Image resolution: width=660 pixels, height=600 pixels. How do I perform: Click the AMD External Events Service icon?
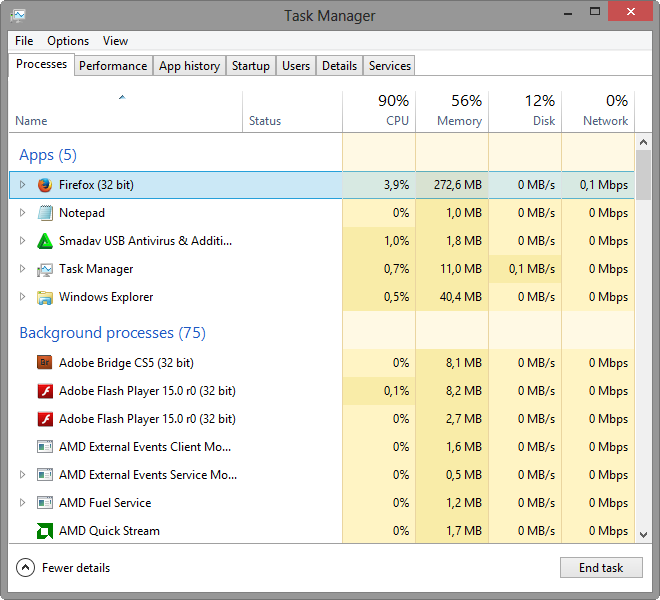tap(45, 475)
